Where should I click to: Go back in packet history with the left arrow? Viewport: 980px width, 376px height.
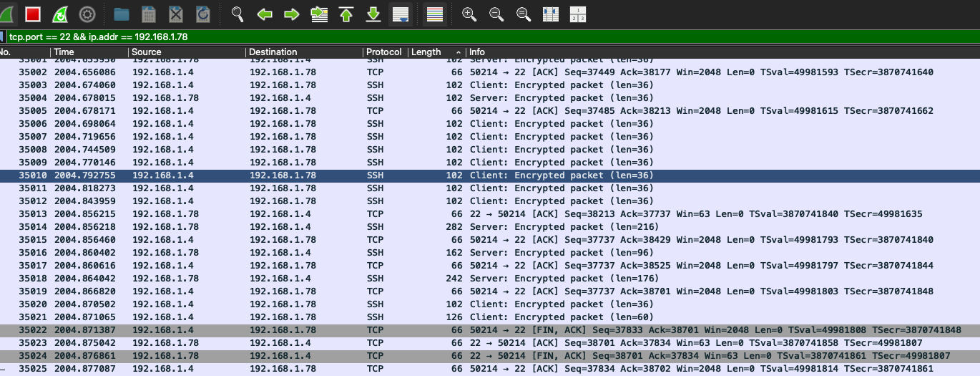(265, 14)
